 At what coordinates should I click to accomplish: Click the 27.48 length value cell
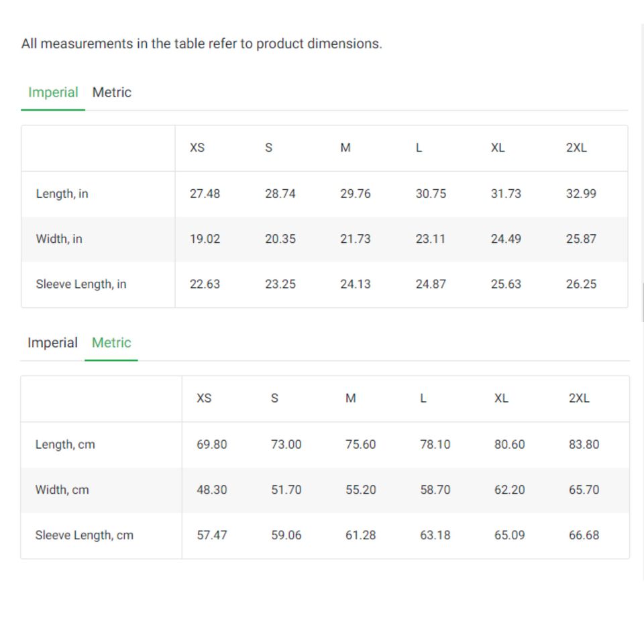[205, 194]
